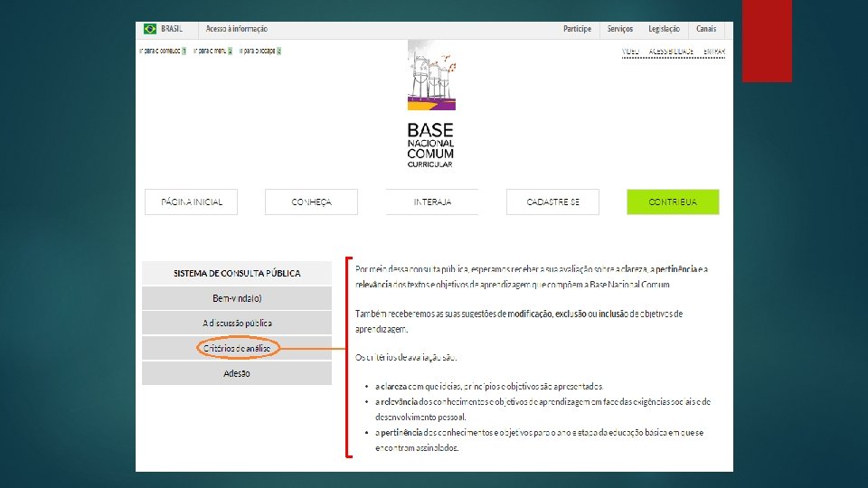Select the 'Adesão' sidebar item
Screen dimensions: 868x488
[x=237, y=373]
